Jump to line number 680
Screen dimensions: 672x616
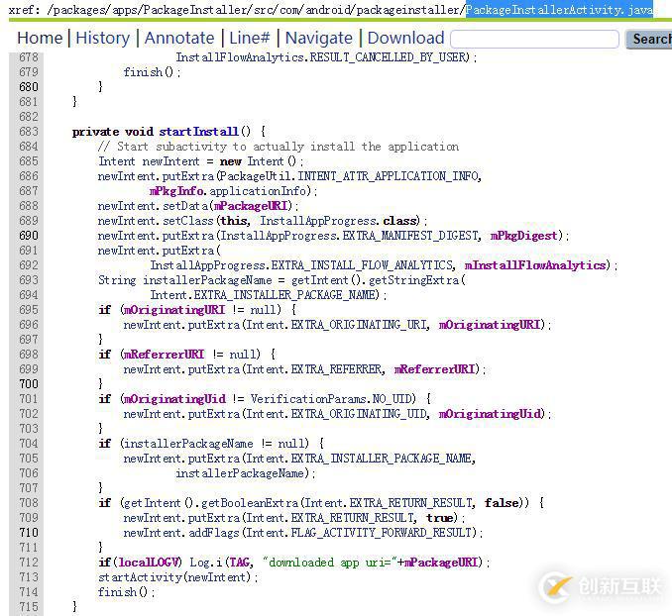click(29, 87)
